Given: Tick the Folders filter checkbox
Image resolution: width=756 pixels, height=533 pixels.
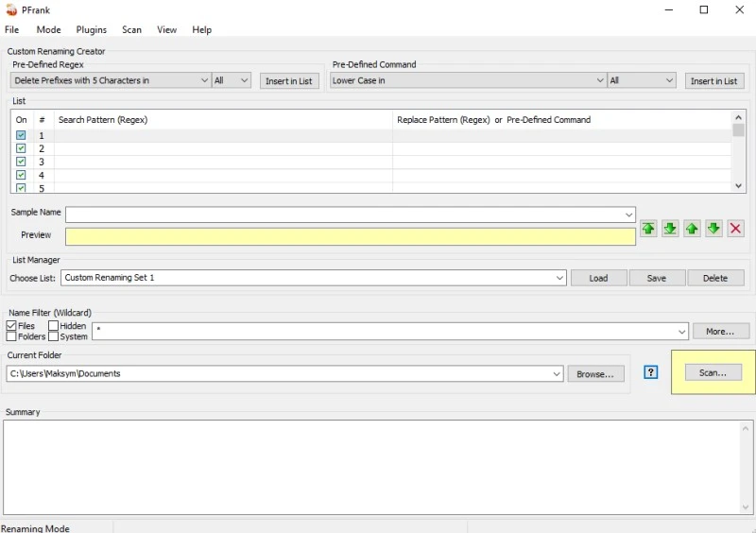Looking at the screenshot, I should 11,336.
